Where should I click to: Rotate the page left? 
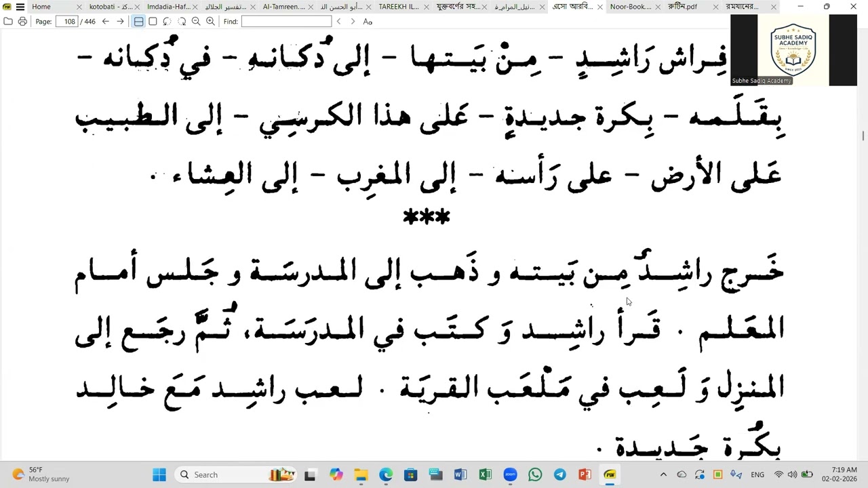coord(167,22)
